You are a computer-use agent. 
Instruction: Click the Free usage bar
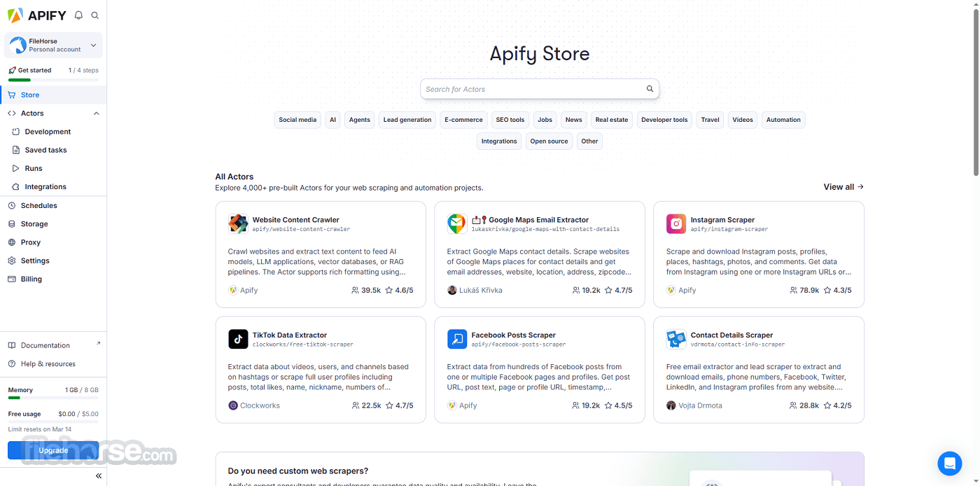[53, 422]
